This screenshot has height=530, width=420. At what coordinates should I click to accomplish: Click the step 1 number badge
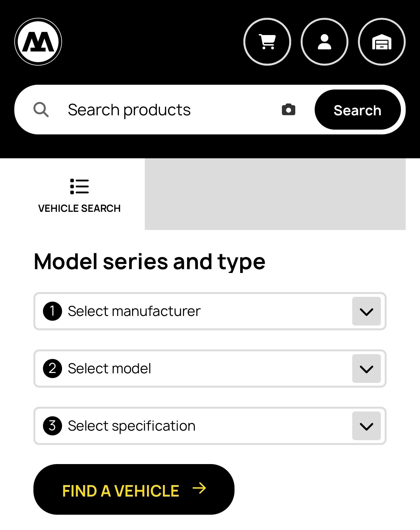coord(52,311)
